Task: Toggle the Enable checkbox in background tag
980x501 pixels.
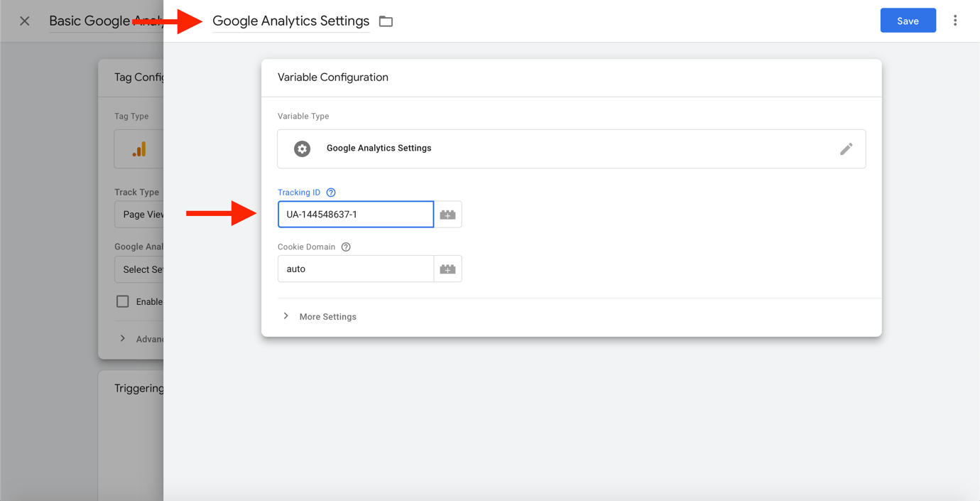Action: pos(123,301)
